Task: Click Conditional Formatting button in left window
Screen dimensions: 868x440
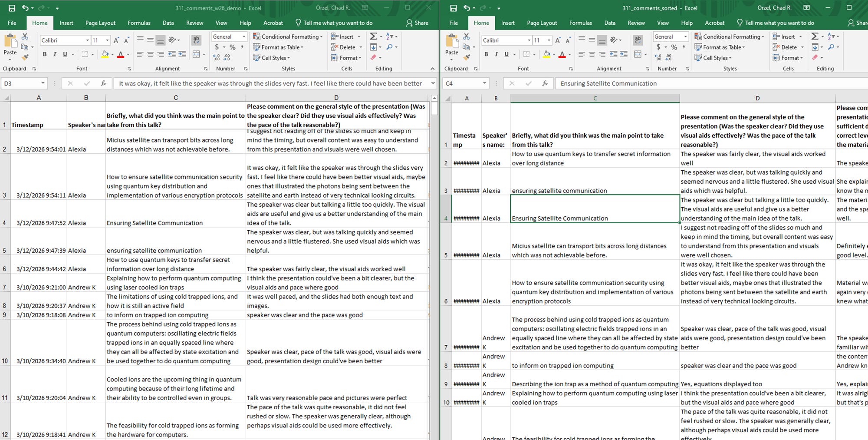Action: (288, 37)
